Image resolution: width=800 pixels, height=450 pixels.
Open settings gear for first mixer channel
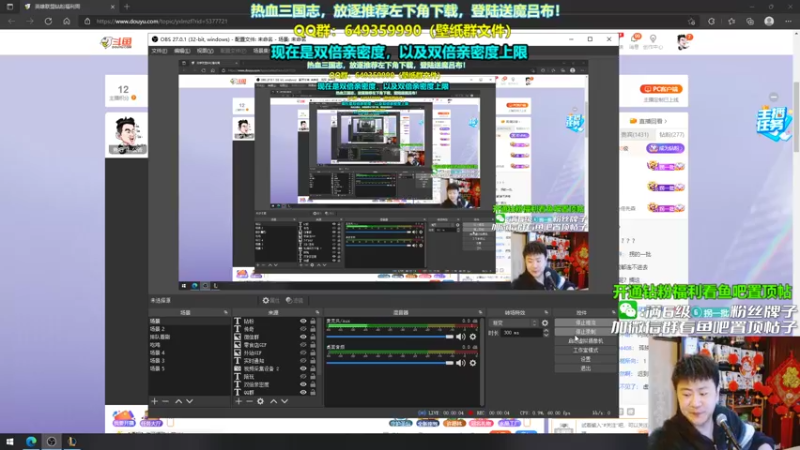(473, 337)
